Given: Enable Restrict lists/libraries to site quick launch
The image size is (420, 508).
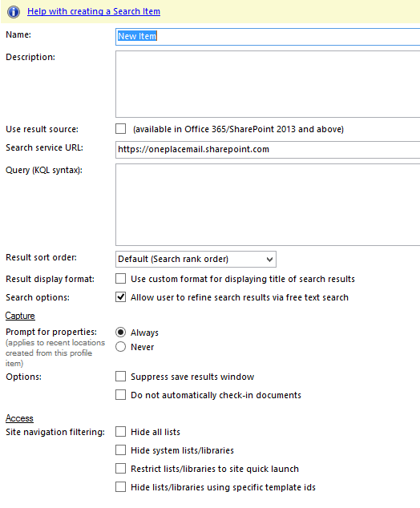Looking at the screenshot, I should click(121, 469).
